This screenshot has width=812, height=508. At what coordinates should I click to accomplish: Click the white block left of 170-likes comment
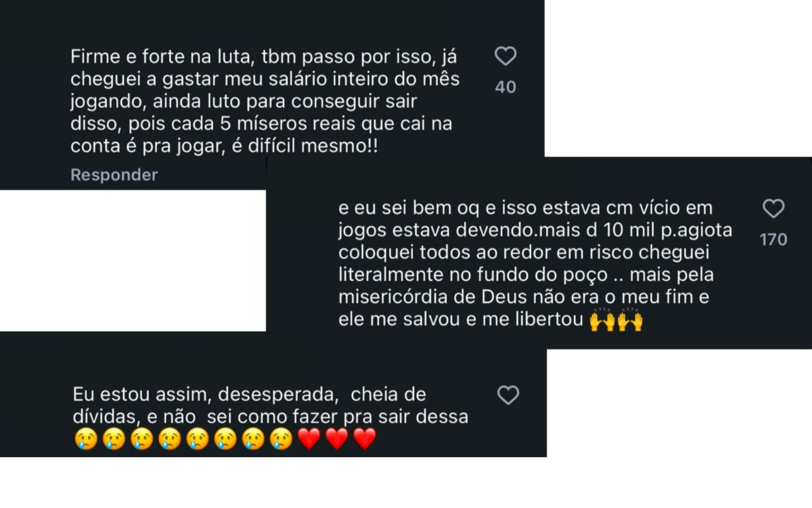coord(133,260)
